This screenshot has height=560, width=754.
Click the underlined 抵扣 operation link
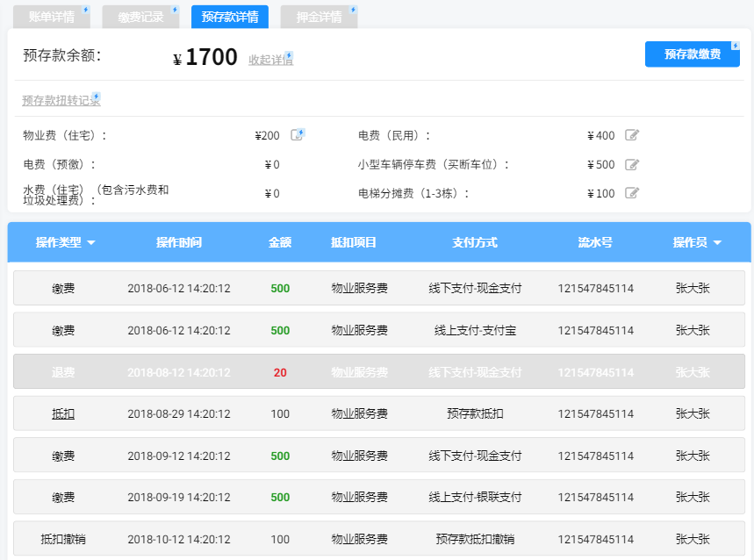63,414
